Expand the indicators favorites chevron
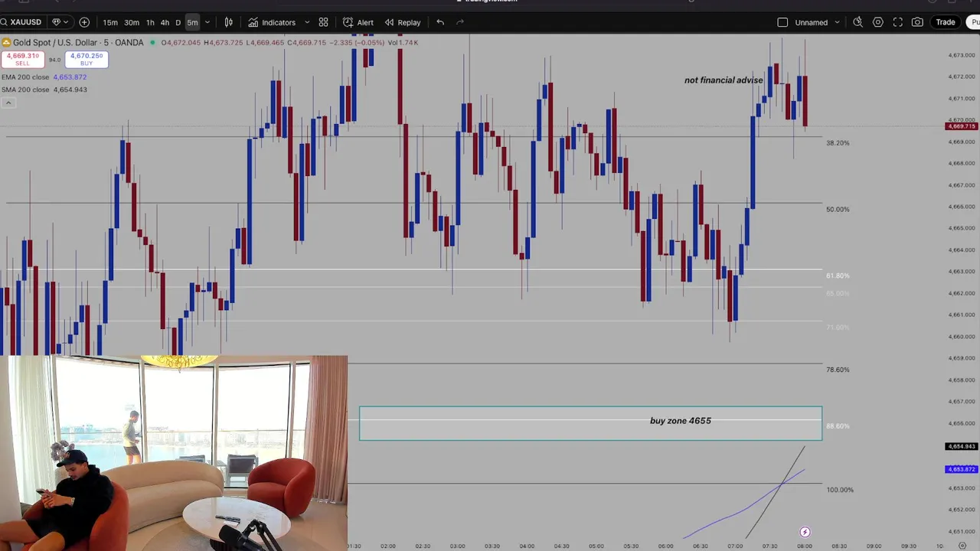Image resolution: width=980 pixels, height=551 pixels. click(307, 22)
